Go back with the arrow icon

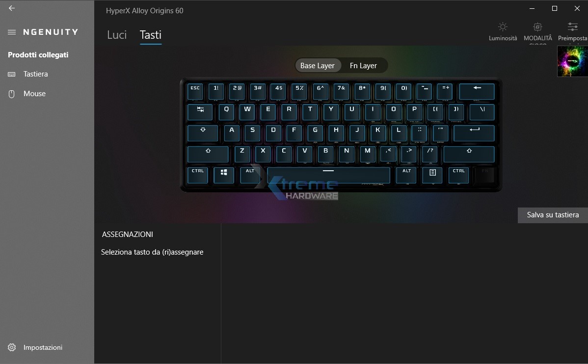12,8
